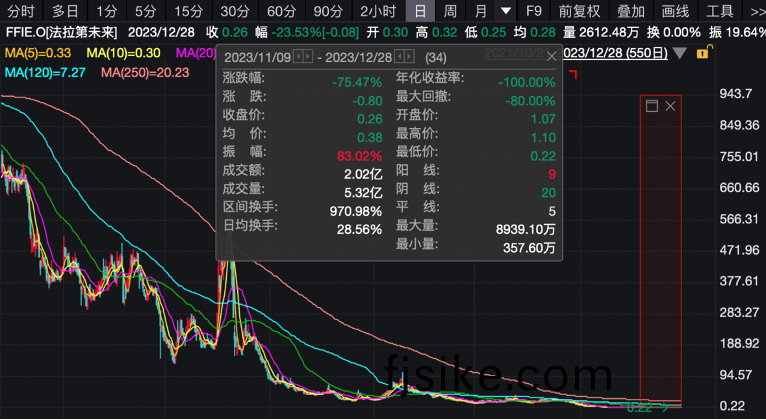Image resolution: width=766 pixels, height=420 pixels.
Task: Expand the date range dropdown triangle
Action: tap(680, 53)
